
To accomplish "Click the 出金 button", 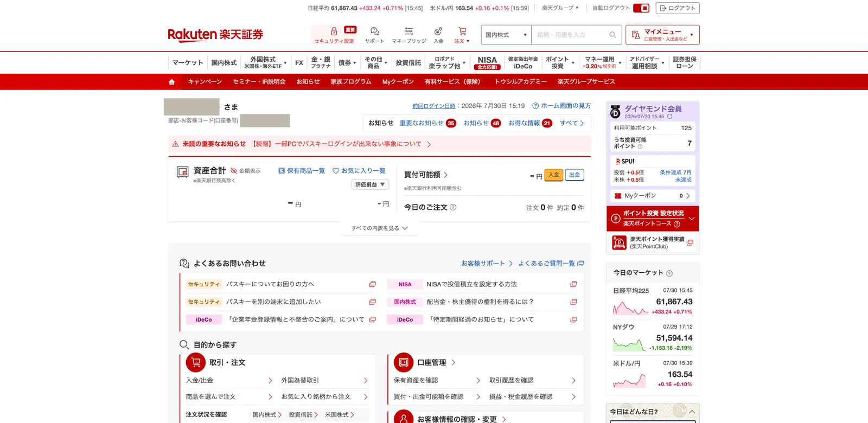I will coord(575,175).
